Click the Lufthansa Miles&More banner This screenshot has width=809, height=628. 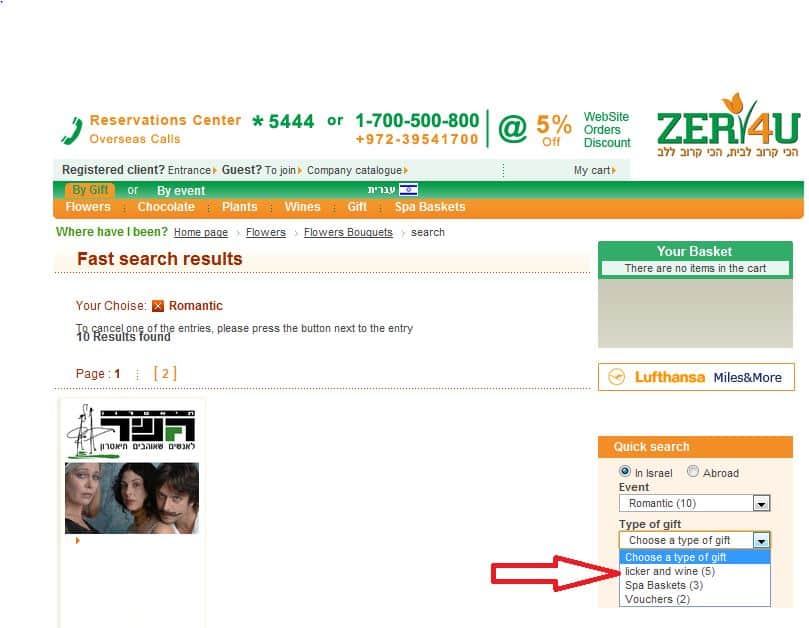click(696, 377)
